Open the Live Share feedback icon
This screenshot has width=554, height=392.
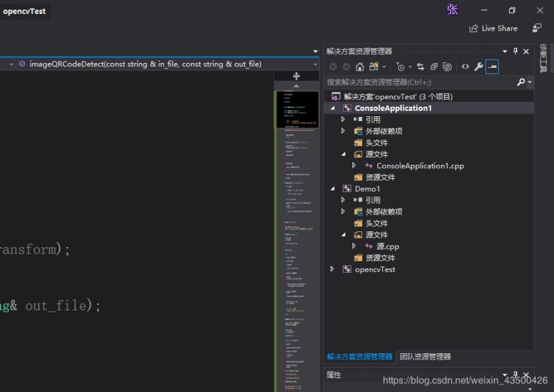[x=537, y=28]
